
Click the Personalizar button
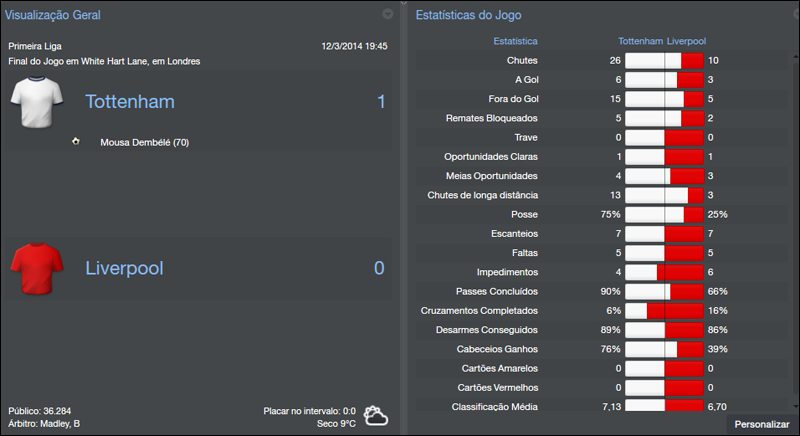pyautogui.click(x=762, y=424)
